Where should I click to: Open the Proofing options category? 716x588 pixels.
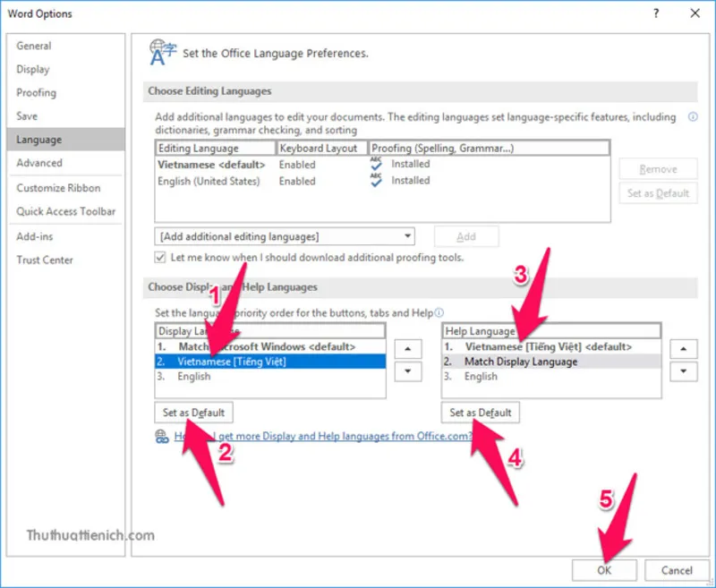65,93
